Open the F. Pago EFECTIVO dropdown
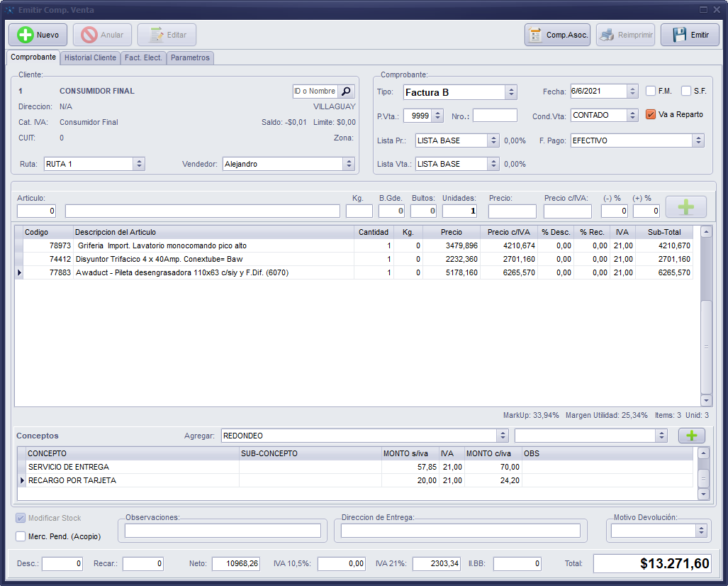 (x=698, y=140)
